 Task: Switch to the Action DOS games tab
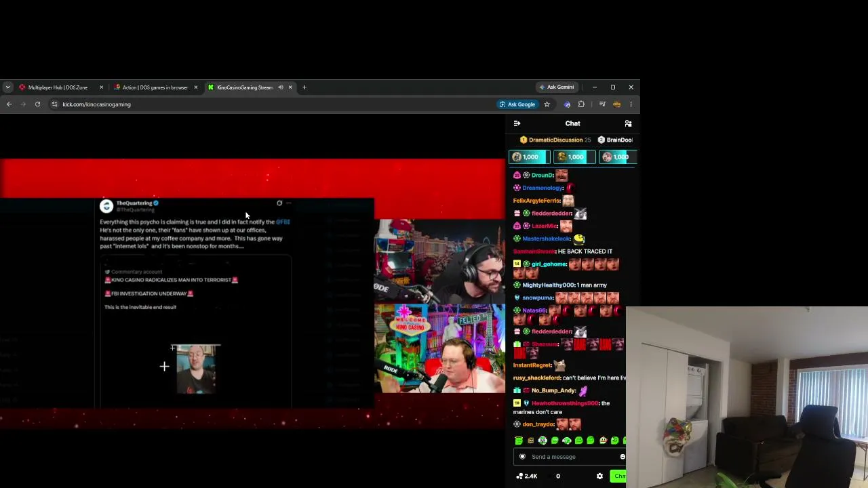(155, 87)
